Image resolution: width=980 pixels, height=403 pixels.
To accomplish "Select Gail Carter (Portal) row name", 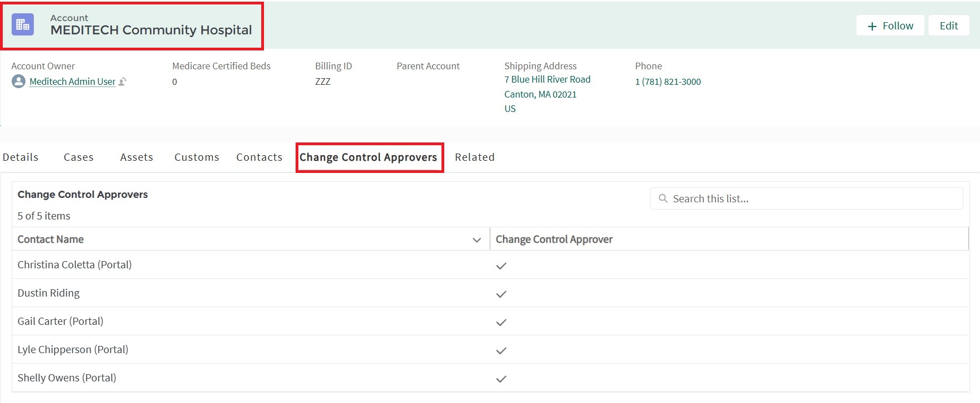I will pyautogui.click(x=60, y=322).
